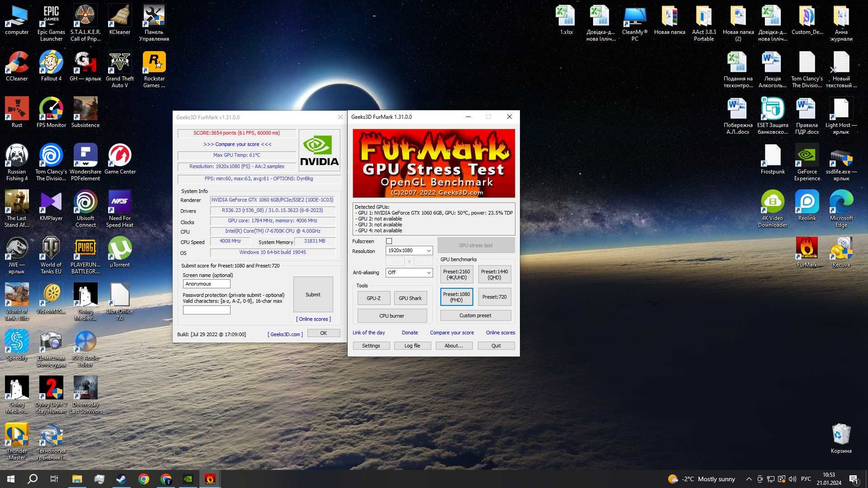Open 4K Video Downloader icon
Viewport: 868px width, 488px height.
pyautogui.click(x=773, y=209)
